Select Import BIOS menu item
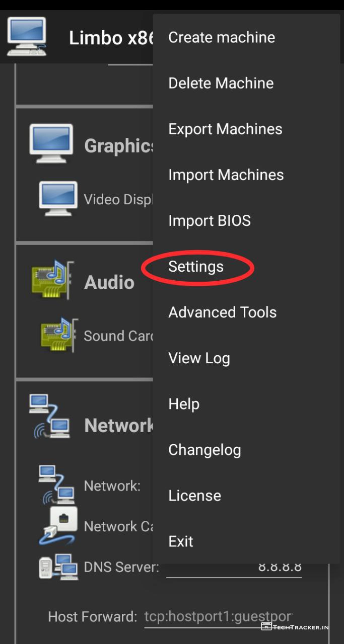 pos(210,220)
